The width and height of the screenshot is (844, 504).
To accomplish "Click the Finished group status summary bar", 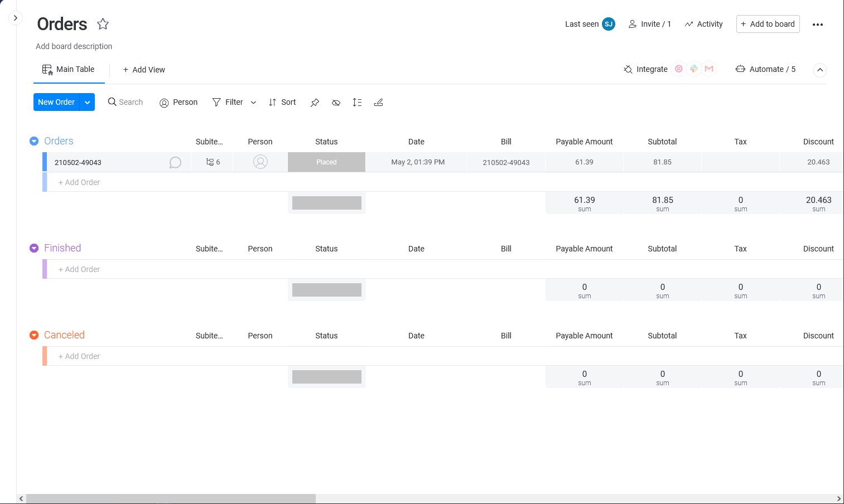I will (x=327, y=290).
